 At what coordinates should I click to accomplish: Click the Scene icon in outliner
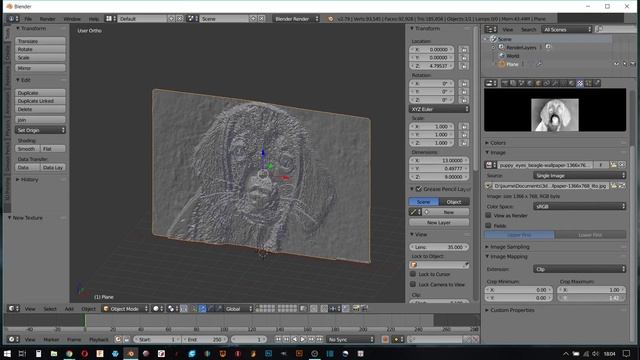click(x=493, y=39)
